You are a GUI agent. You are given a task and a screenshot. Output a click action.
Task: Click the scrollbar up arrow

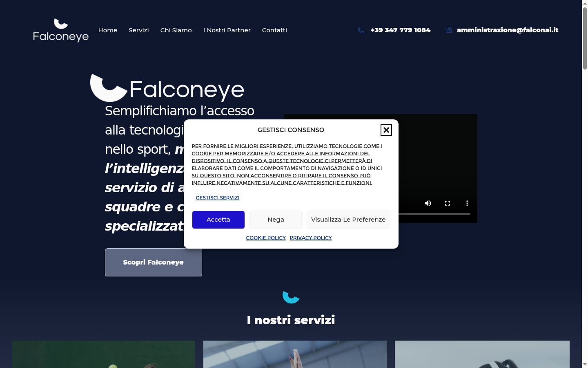pyautogui.click(x=585, y=3)
